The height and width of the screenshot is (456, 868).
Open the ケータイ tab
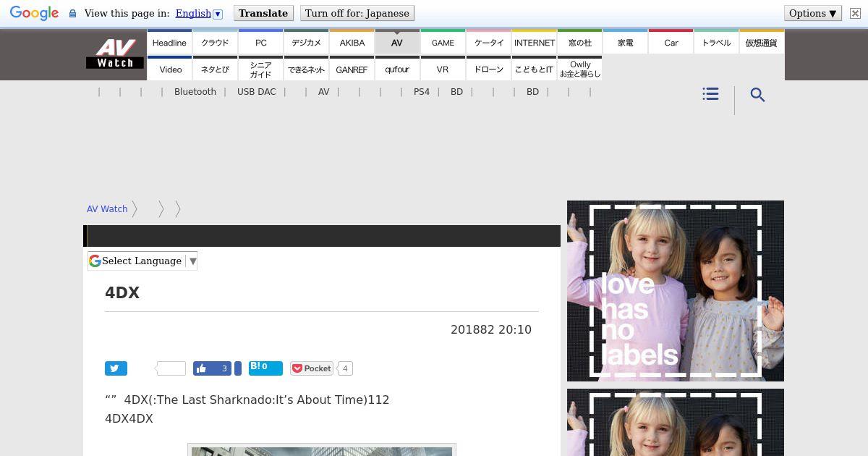tap(488, 42)
